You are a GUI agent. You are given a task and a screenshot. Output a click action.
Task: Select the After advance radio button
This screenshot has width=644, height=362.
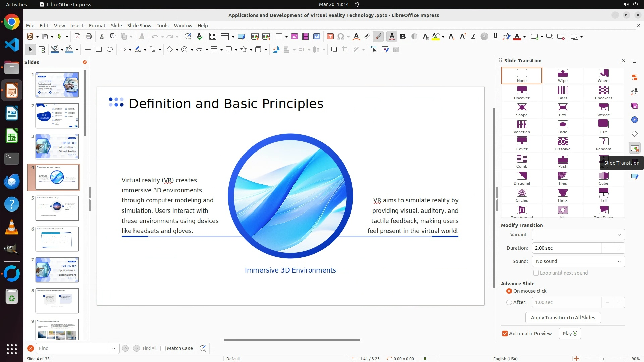(x=509, y=302)
